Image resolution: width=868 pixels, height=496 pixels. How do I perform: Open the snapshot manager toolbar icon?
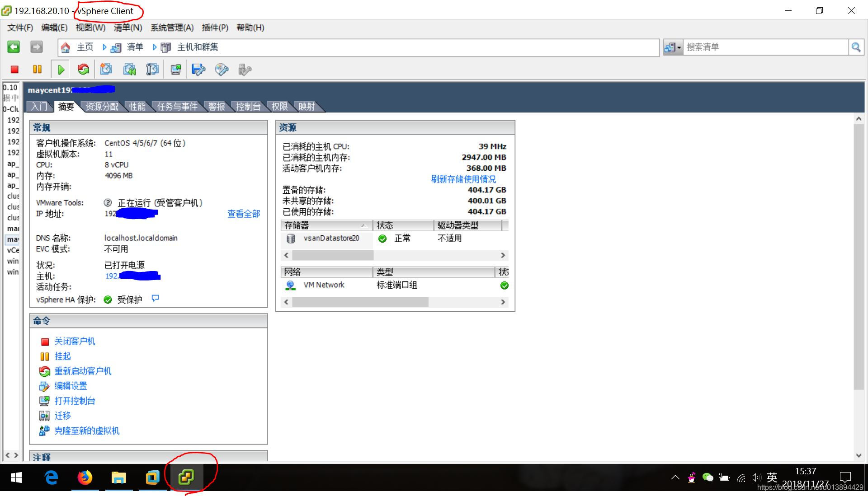pyautogui.click(x=152, y=69)
